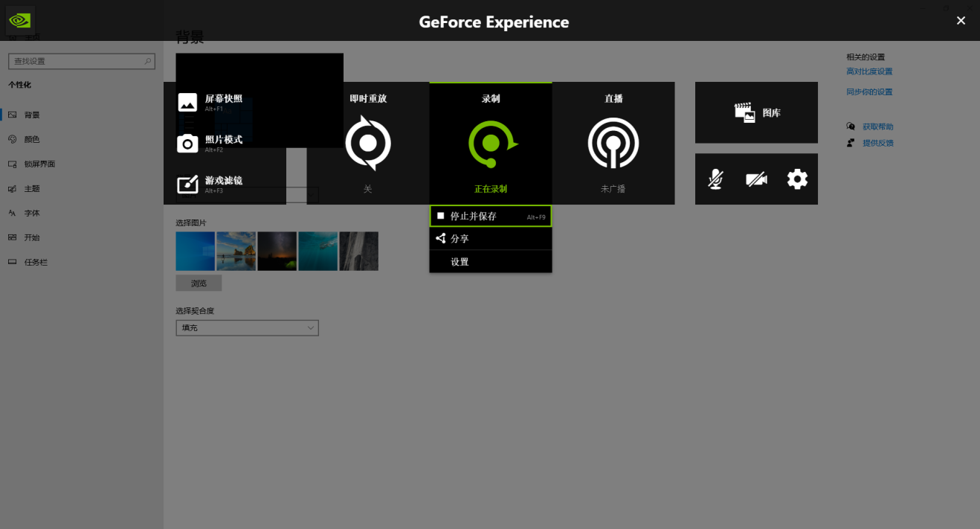Click the 背景 picture icon in sidebar
The width and height of the screenshot is (980, 529).
click(12, 115)
